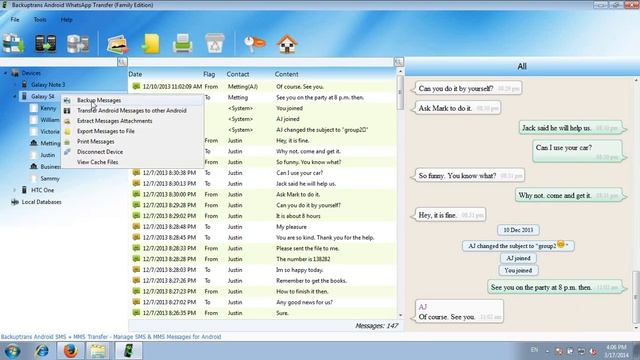This screenshot has width=640, height=360.
Task: Choose Transfer Android Messages to other Android
Action: [x=132, y=110]
